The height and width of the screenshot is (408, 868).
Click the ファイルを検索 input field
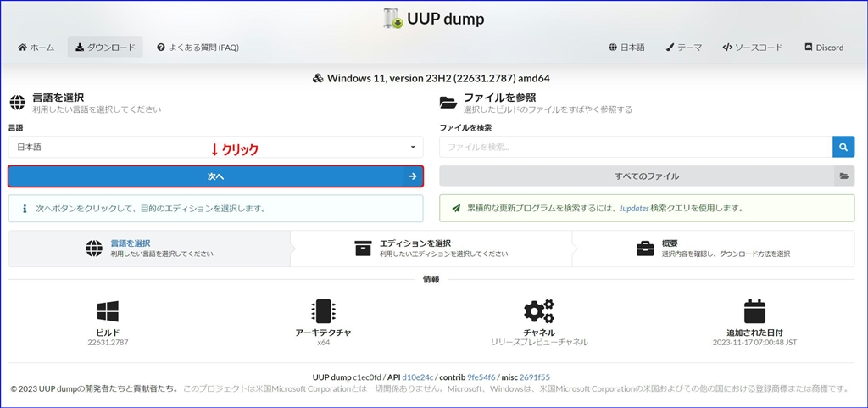[636, 148]
